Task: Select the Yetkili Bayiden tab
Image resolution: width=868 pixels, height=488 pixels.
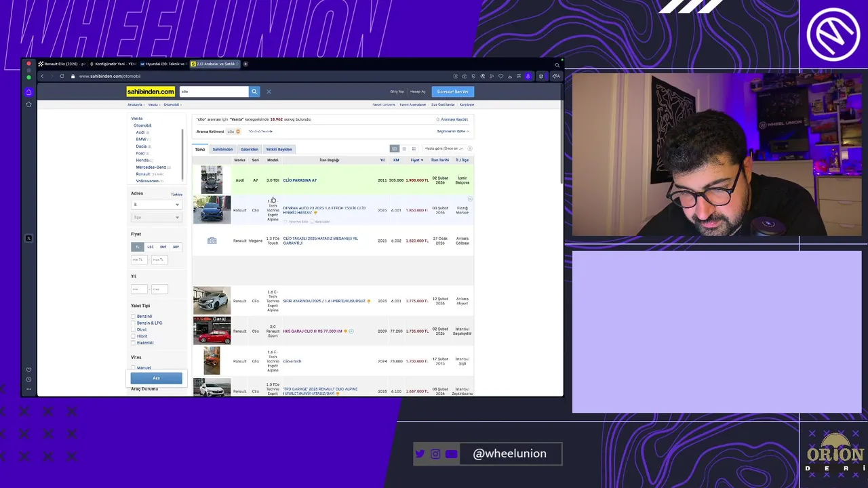Action: pyautogui.click(x=279, y=149)
